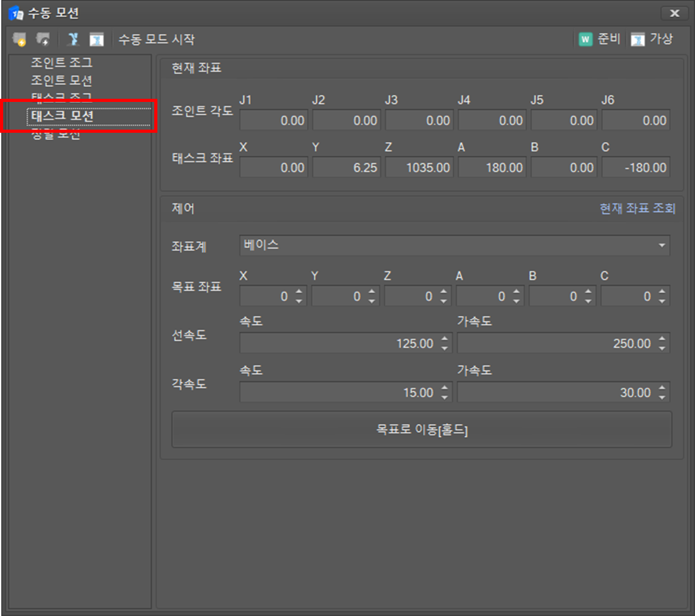This screenshot has height=616, width=695.
Task: Click the blue robot arm icon in toolbar
Action: (74, 40)
